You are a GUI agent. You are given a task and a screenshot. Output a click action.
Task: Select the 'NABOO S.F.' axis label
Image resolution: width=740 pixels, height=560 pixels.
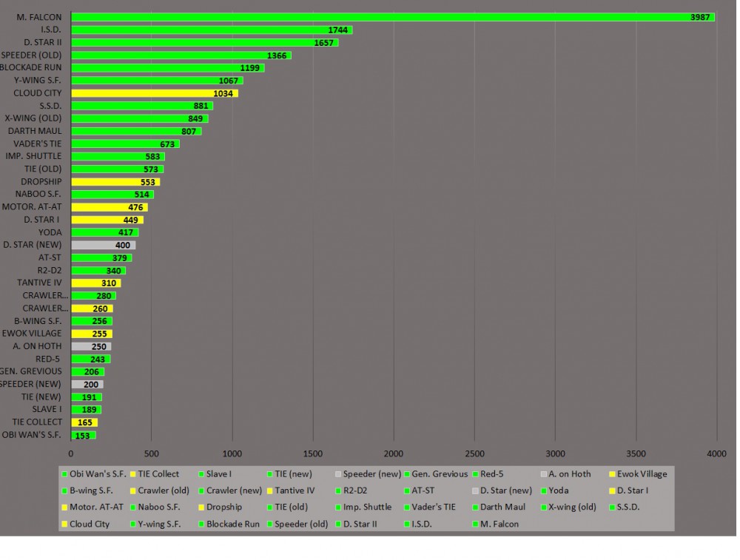[38, 194]
